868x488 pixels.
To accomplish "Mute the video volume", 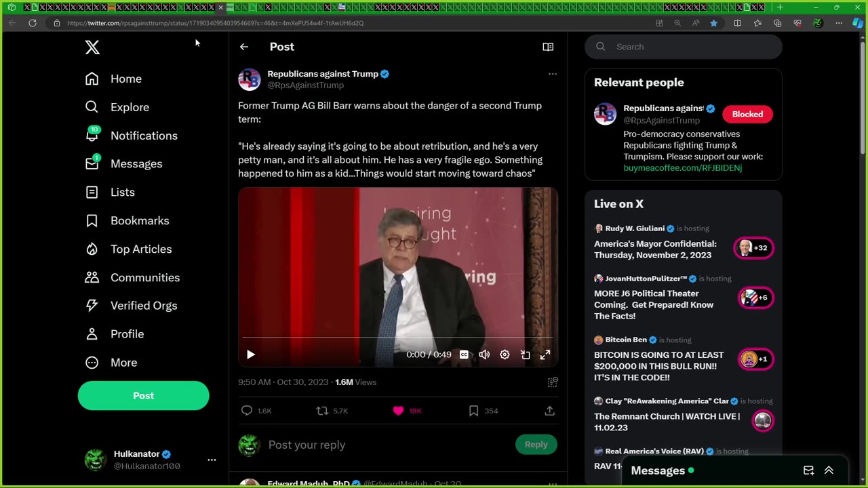I will pos(484,354).
